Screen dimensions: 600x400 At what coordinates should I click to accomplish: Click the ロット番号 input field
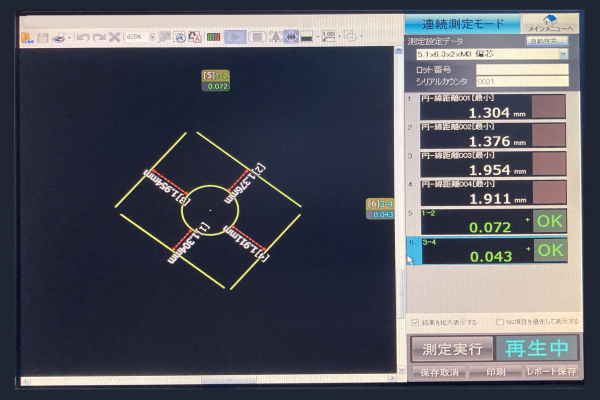pos(522,69)
